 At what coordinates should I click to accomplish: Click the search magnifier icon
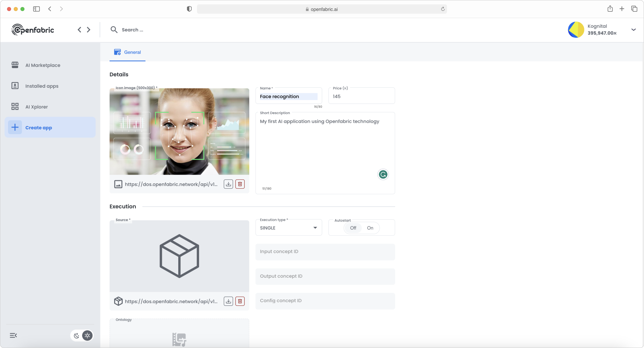[x=114, y=30]
